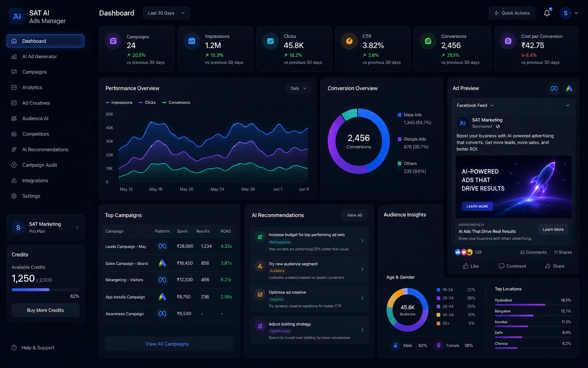Click View All Campaigns link

point(169,344)
